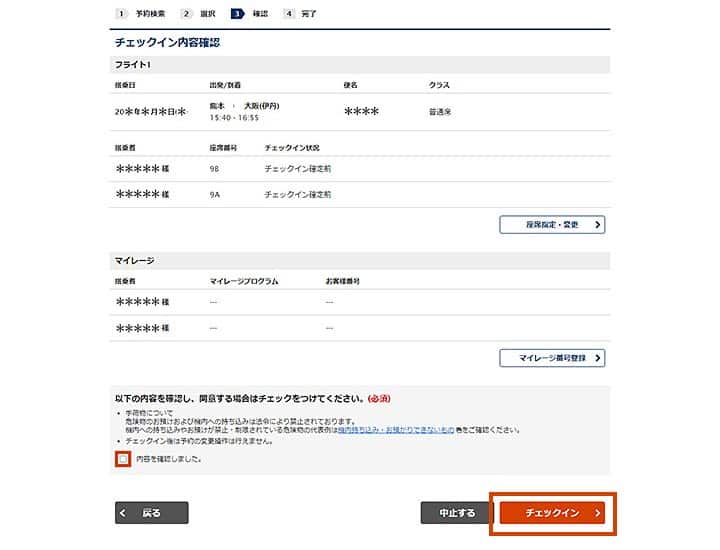Click seat number 9A in passenger list
720x550 pixels.
[215, 194]
